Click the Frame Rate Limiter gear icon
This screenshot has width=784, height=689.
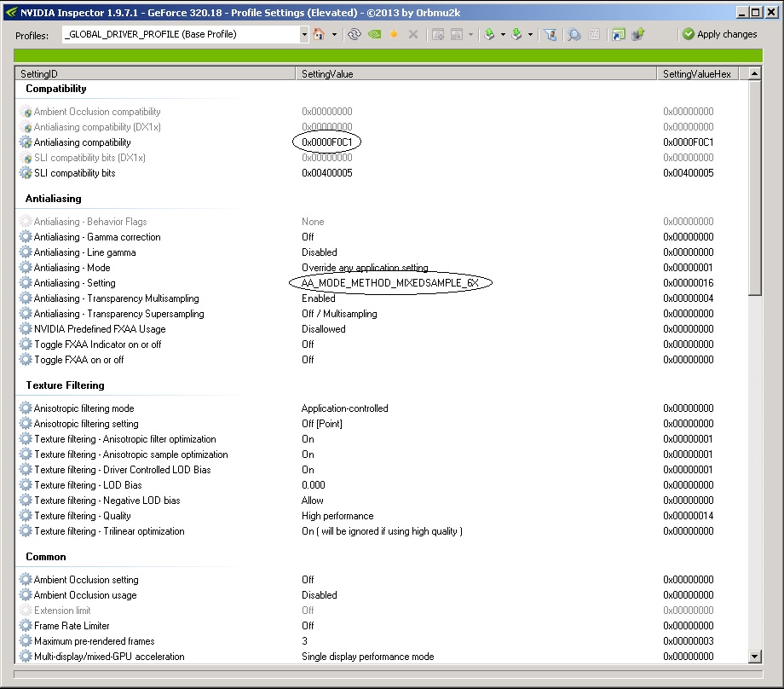pos(26,625)
